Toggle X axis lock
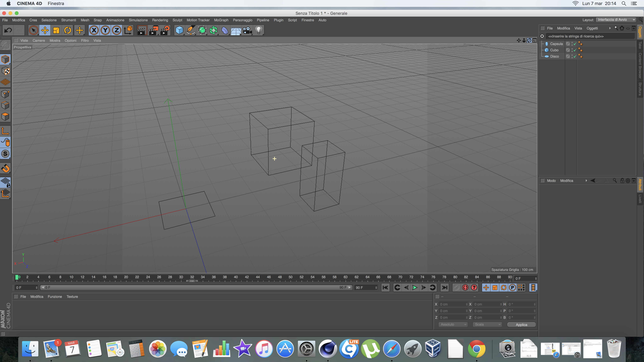The height and width of the screenshot is (362, 644). (94, 30)
